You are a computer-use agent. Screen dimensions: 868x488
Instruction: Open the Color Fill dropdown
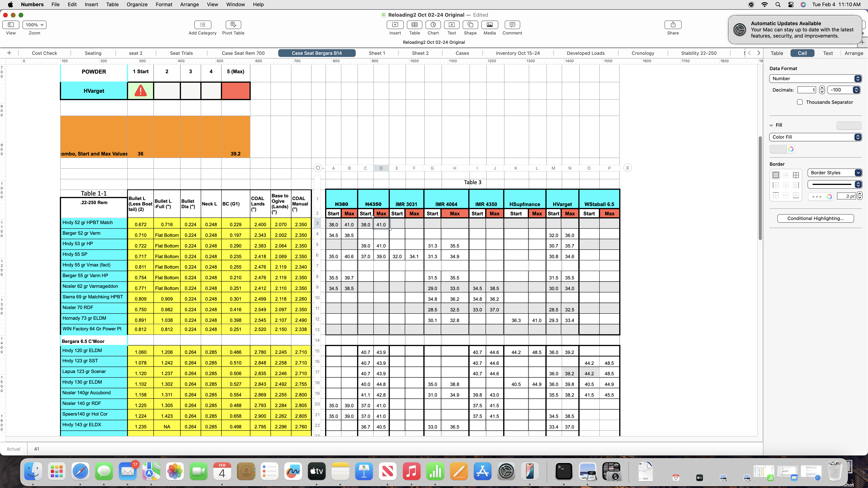pos(815,137)
